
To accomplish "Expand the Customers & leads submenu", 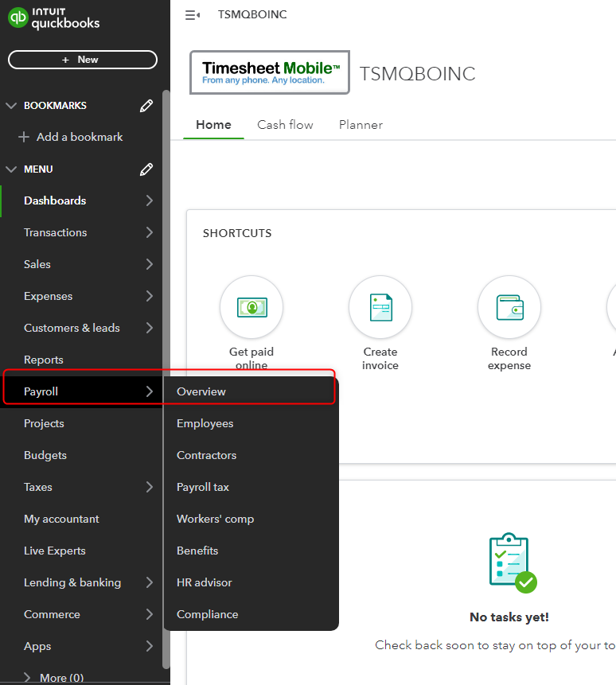I will click(x=150, y=328).
